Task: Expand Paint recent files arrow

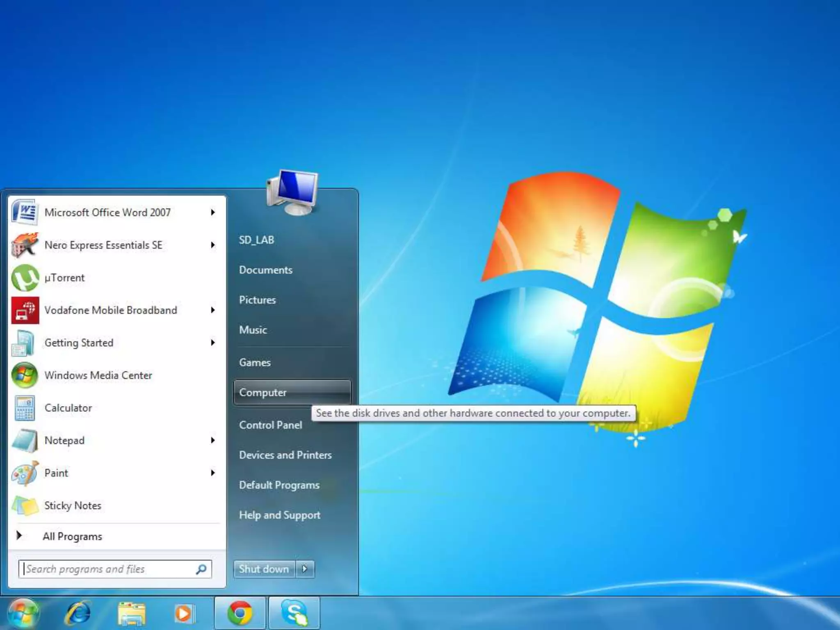Action: pos(213,473)
